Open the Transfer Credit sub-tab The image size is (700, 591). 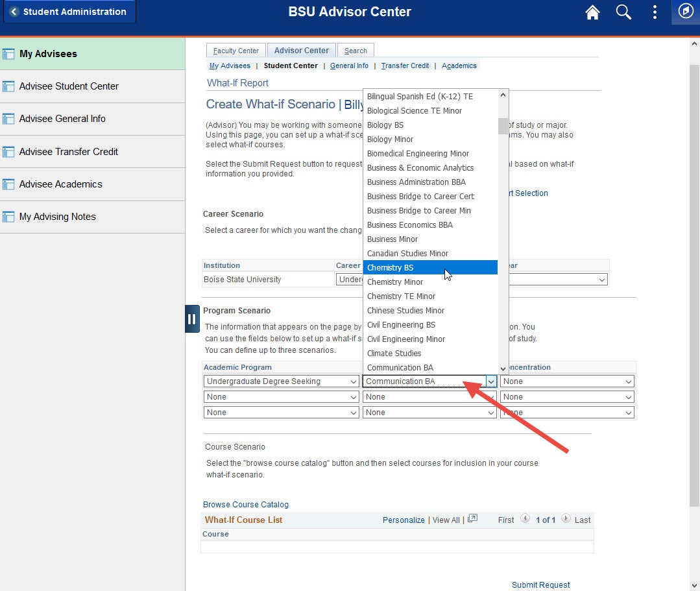pos(405,66)
